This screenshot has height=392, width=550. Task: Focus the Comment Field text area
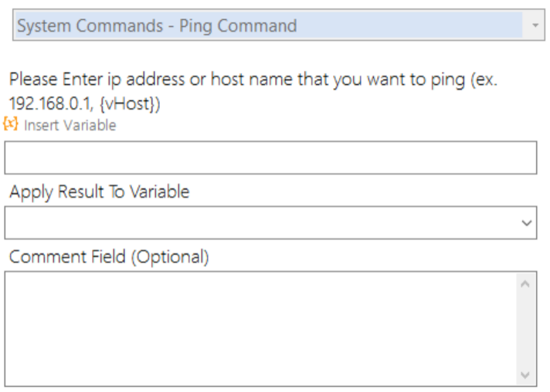(x=260, y=329)
